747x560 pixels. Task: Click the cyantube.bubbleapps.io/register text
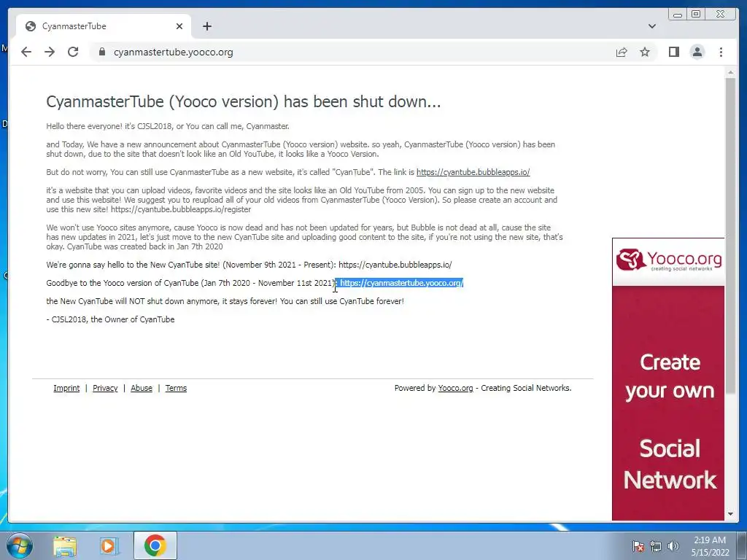(181, 209)
